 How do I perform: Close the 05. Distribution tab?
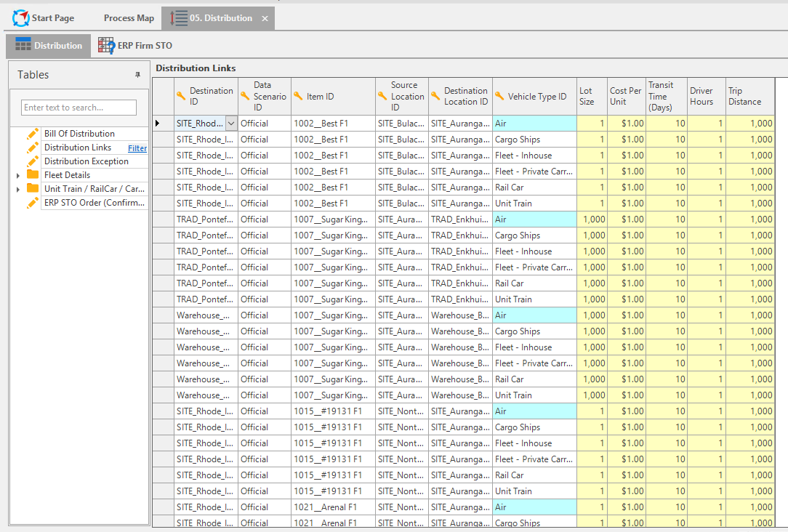[x=265, y=19]
